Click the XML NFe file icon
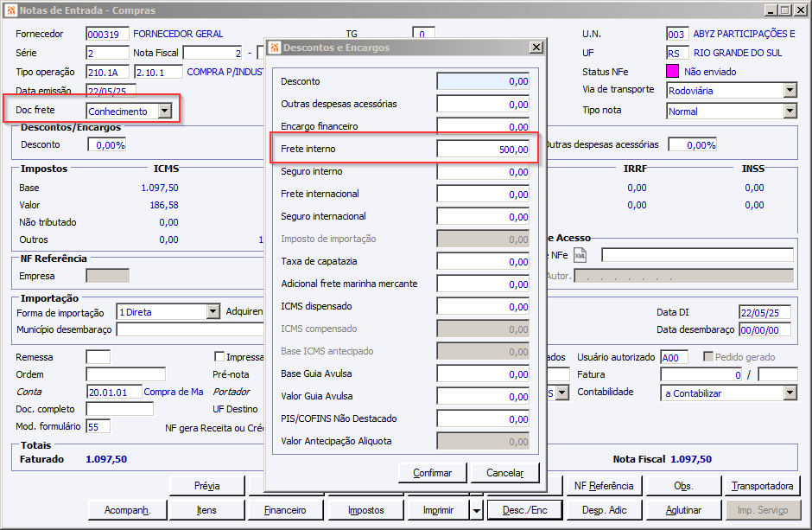Screen dimensions: 812x530 coord(580,255)
